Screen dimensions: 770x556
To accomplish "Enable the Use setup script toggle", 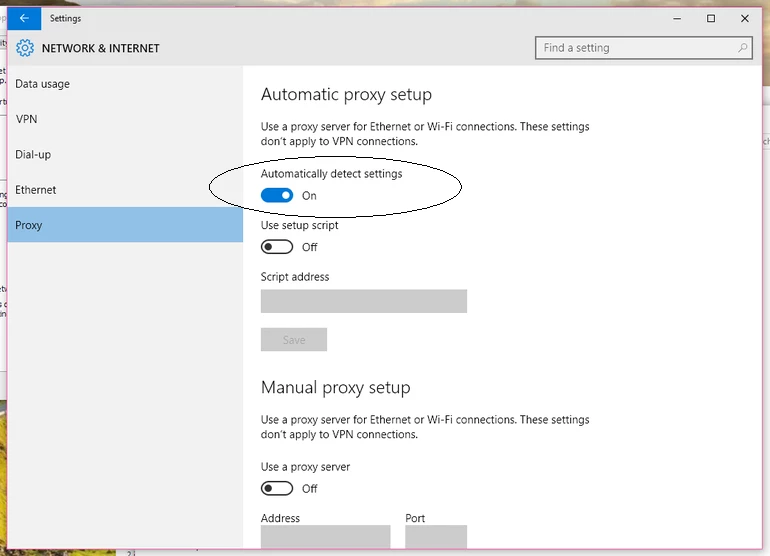I will tap(277, 247).
